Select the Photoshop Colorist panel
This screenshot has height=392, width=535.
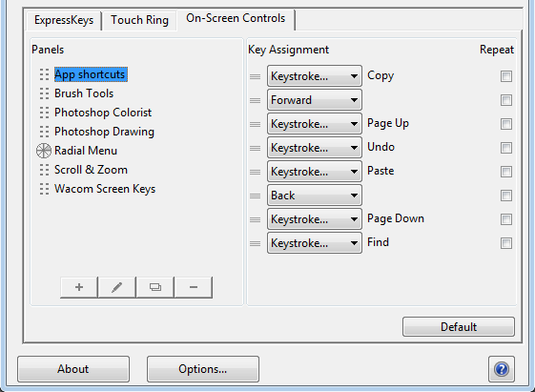click(103, 113)
